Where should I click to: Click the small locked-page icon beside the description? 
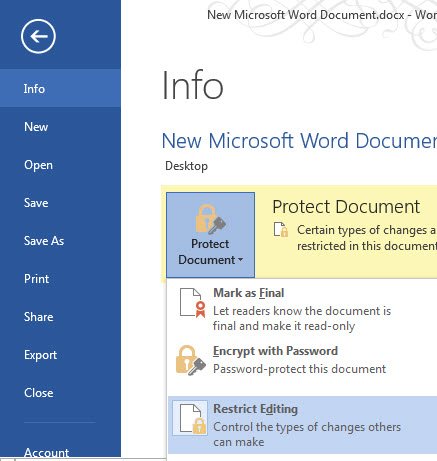[x=281, y=229]
